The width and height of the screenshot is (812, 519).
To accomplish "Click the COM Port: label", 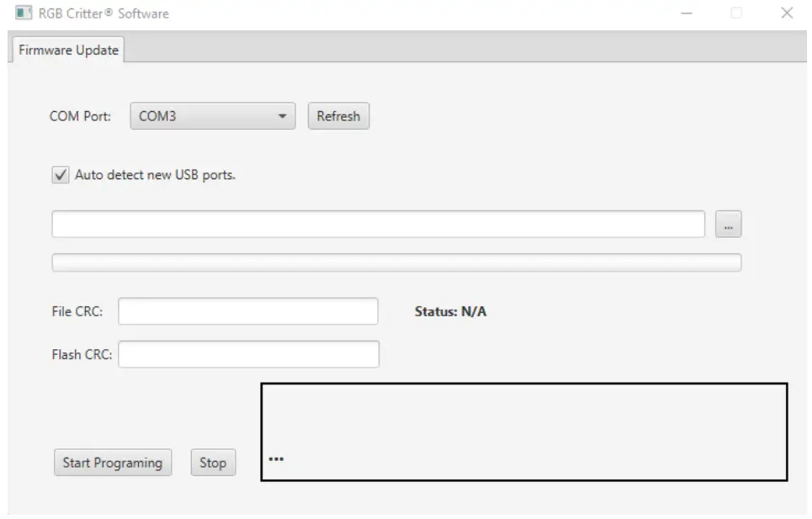I will 80,116.
